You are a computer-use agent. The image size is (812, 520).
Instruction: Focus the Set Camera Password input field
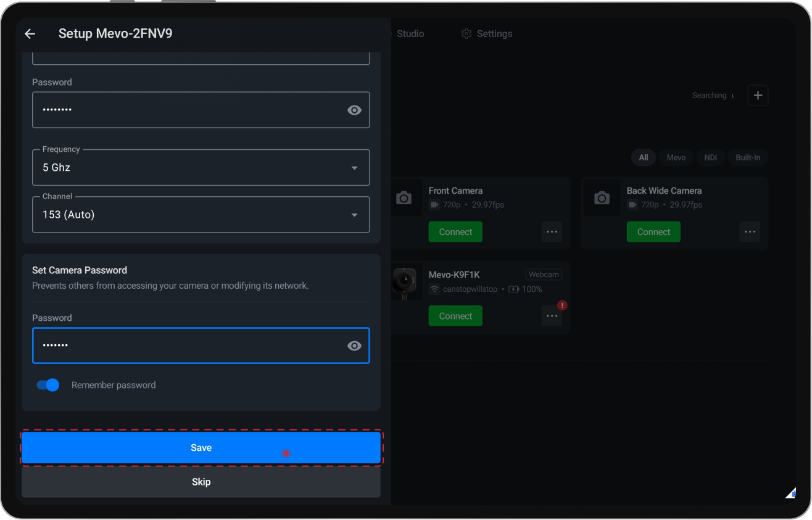pyautogui.click(x=201, y=345)
